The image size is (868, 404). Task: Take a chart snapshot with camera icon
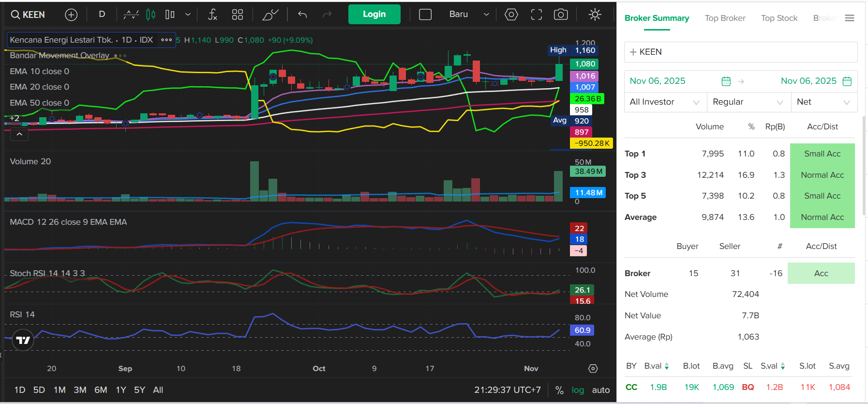pos(561,15)
